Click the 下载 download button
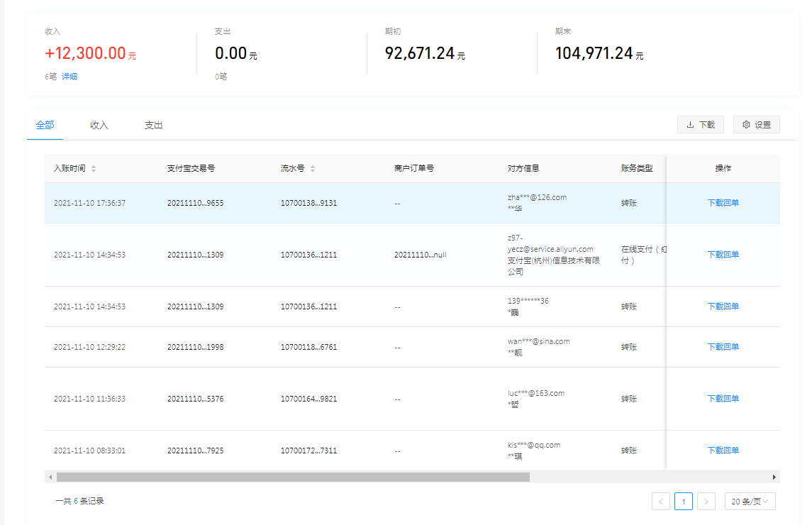The width and height of the screenshot is (812, 525). coord(699,125)
